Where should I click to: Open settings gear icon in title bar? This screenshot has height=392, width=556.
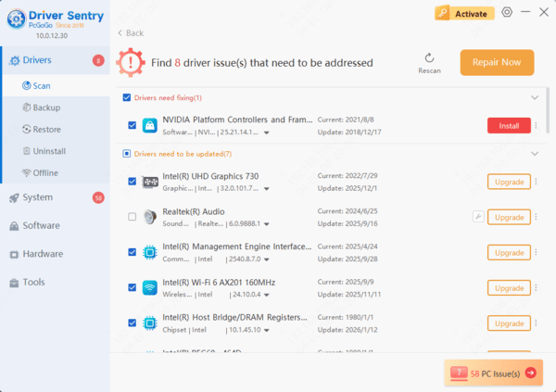507,12
